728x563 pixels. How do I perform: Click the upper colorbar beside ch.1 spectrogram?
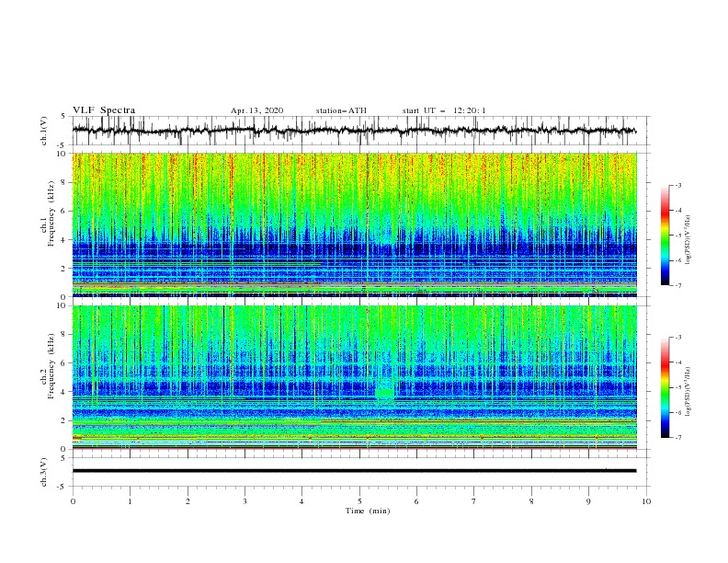pyautogui.click(x=665, y=236)
